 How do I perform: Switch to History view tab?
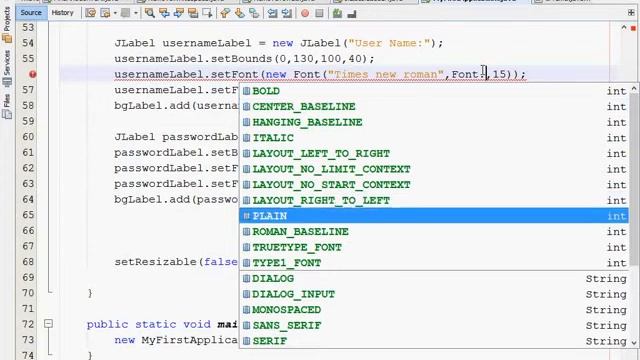[62, 13]
